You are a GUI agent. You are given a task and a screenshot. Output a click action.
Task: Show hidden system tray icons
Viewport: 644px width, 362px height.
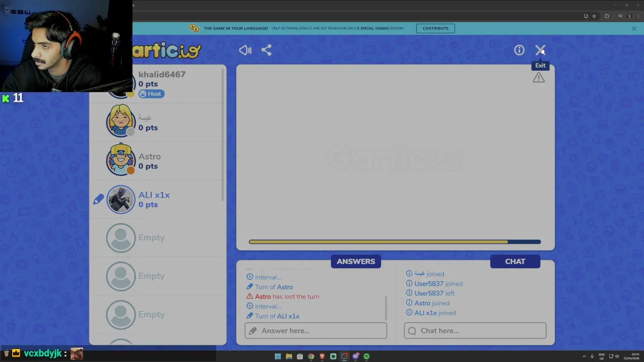[x=584, y=356]
